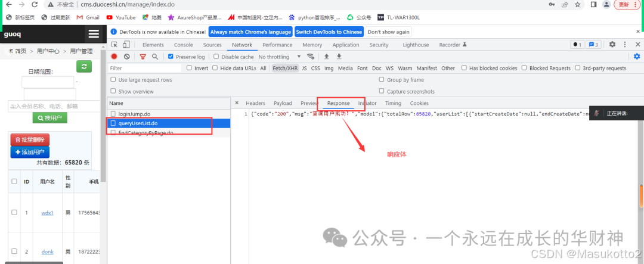The image size is (644, 264).
Task: Switch to the Elements panel tab
Action: 153,45
